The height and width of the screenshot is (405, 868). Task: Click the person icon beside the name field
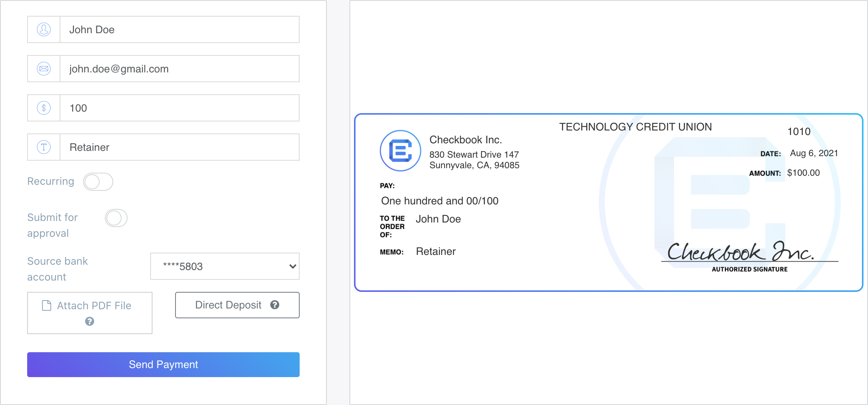[x=44, y=29]
